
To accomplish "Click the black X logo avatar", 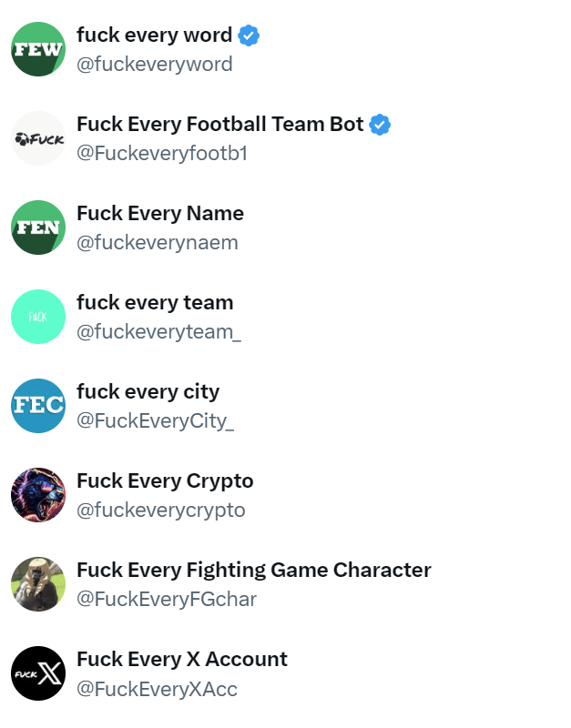I will coord(38,673).
